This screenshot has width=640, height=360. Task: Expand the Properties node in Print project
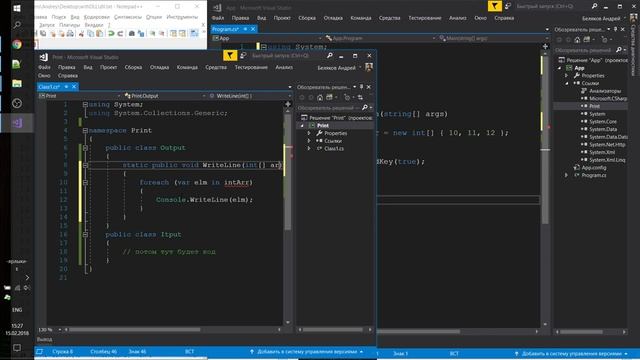tap(309, 133)
